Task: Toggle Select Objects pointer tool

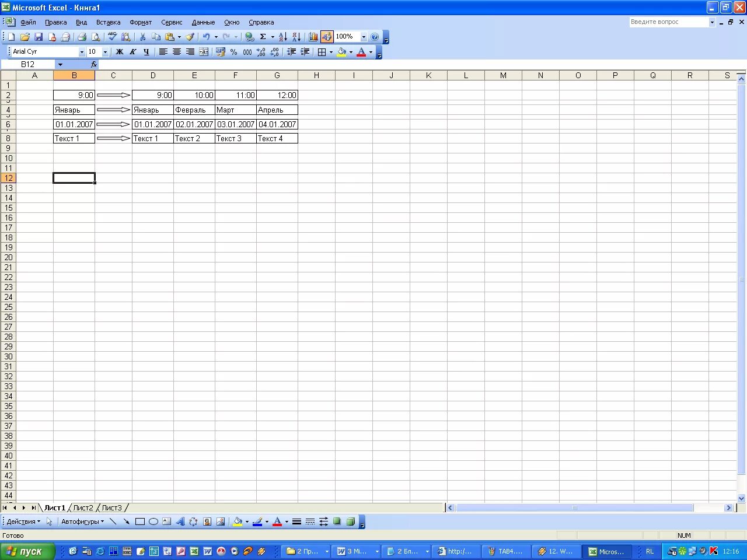Action: (x=50, y=521)
